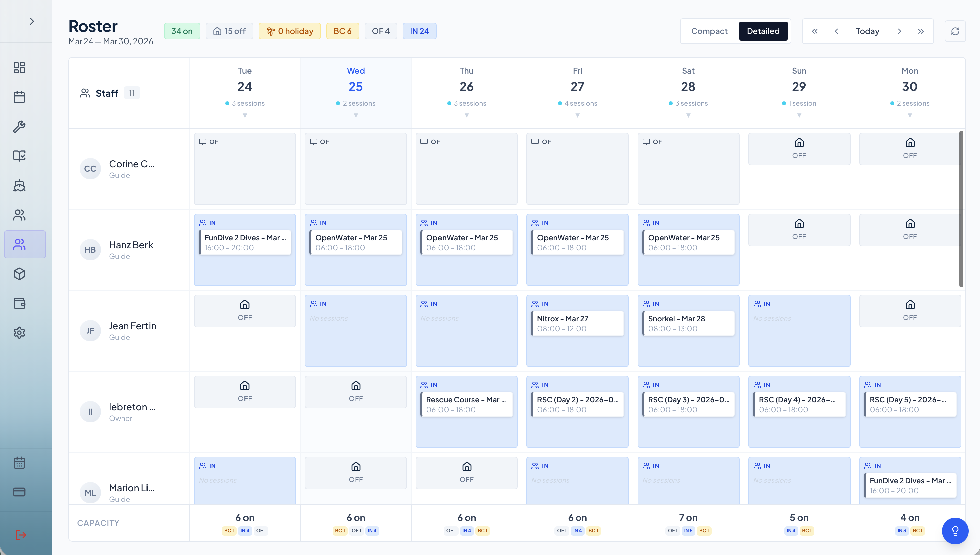Open the box inventory icon in sidebar

[x=19, y=274]
